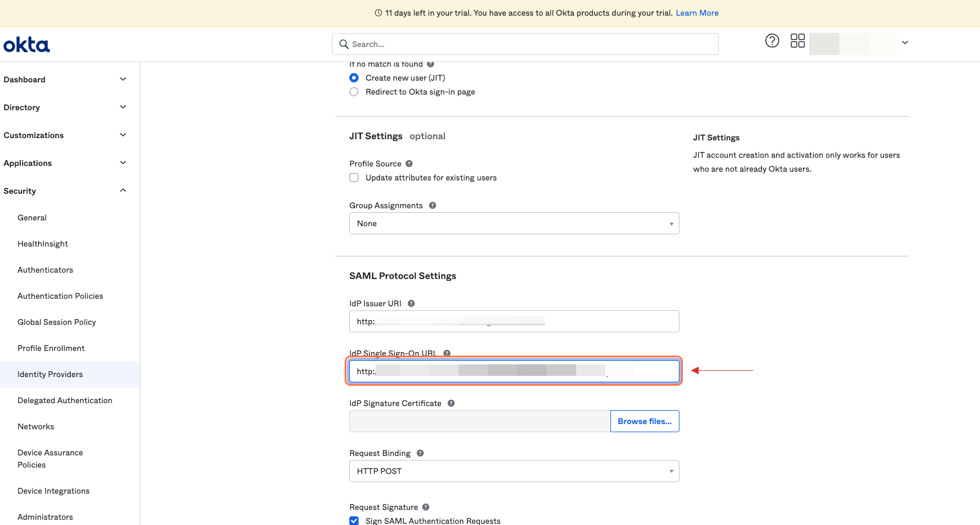Open Global Session Policy

[x=57, y=322]
